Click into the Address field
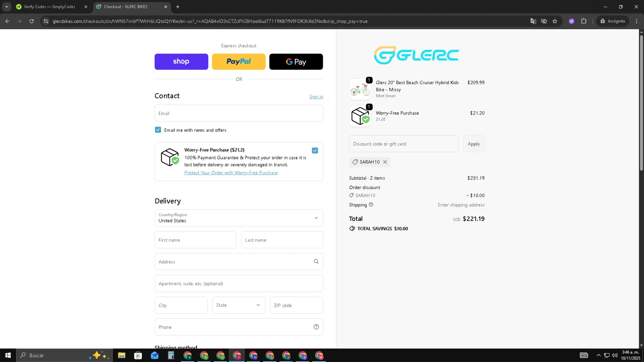 (x=239, y=262)
